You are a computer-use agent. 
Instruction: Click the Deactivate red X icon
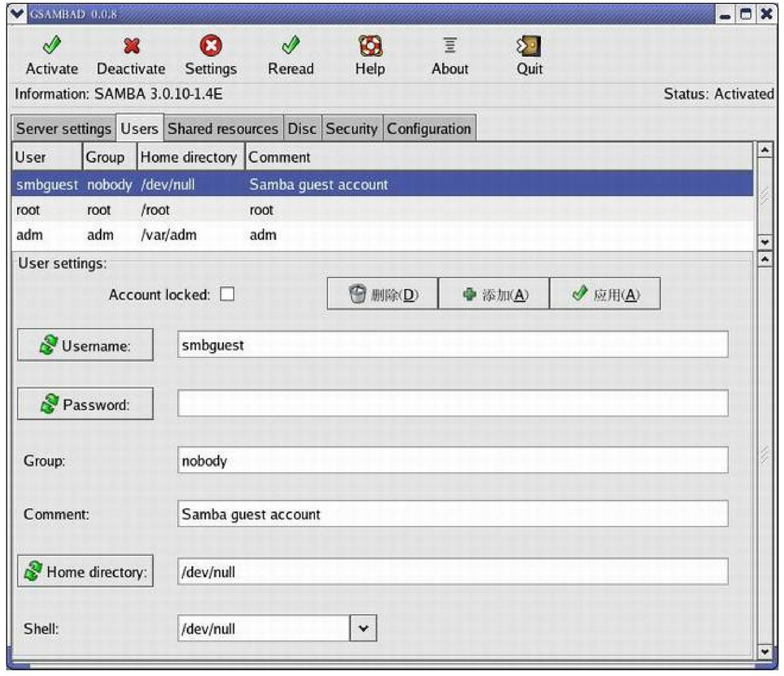(x=131, y=46)
